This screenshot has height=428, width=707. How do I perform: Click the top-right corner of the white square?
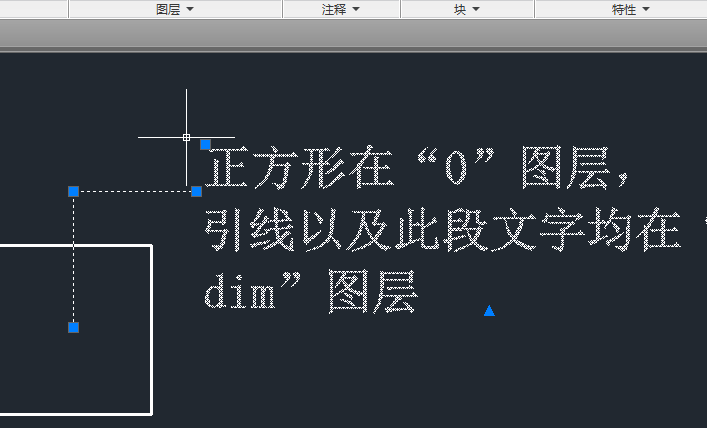point(152,246)
